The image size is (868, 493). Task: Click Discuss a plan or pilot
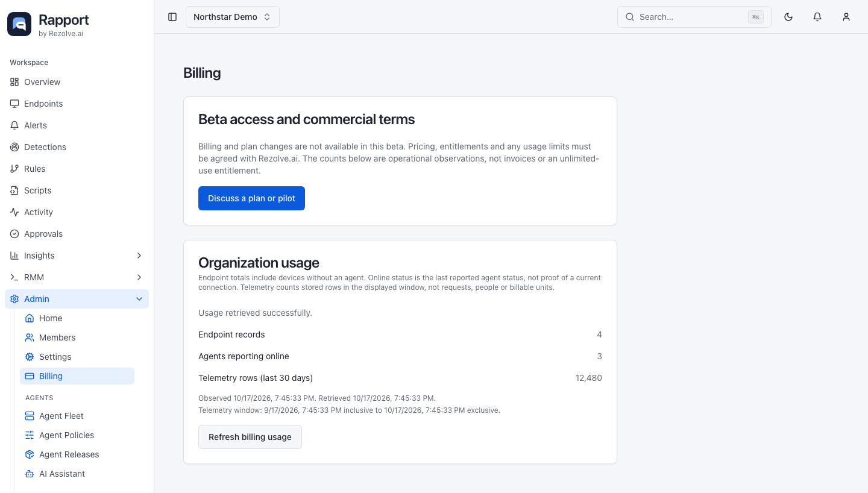251,198
